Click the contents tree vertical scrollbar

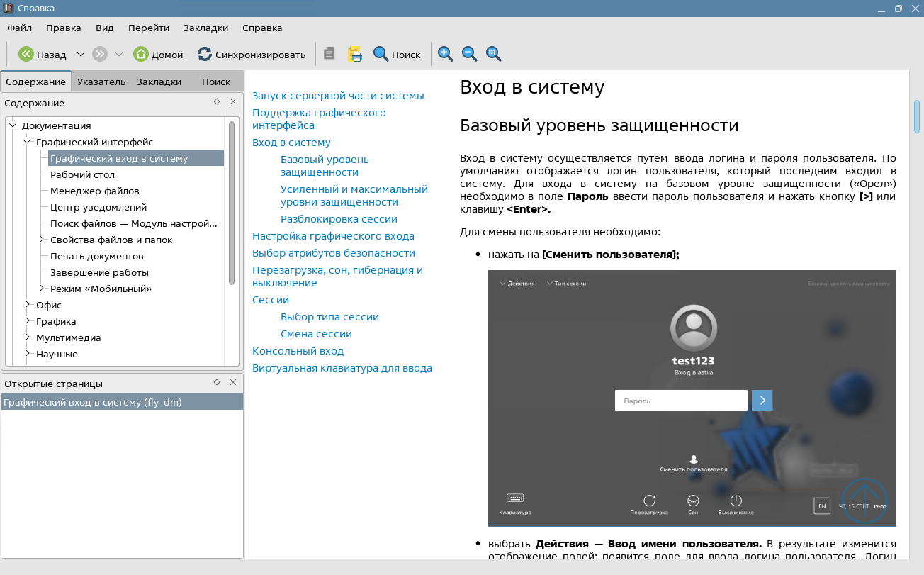pos(232,203)
